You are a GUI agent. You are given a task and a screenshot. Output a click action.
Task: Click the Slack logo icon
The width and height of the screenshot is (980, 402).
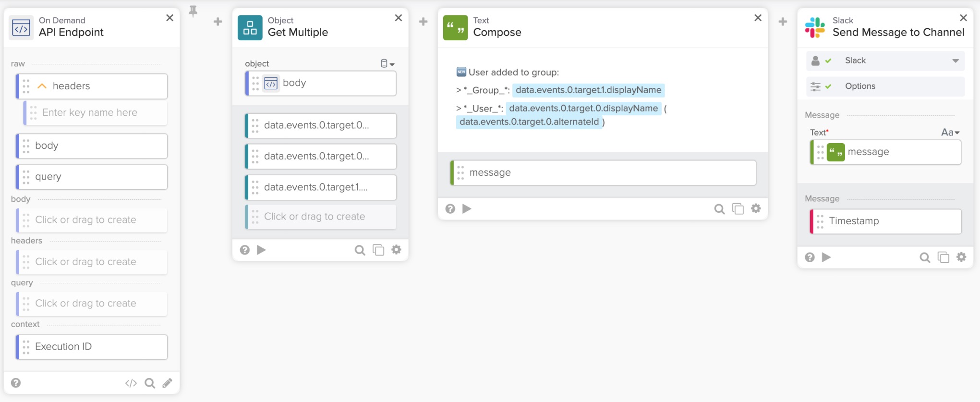coord(815,27)
